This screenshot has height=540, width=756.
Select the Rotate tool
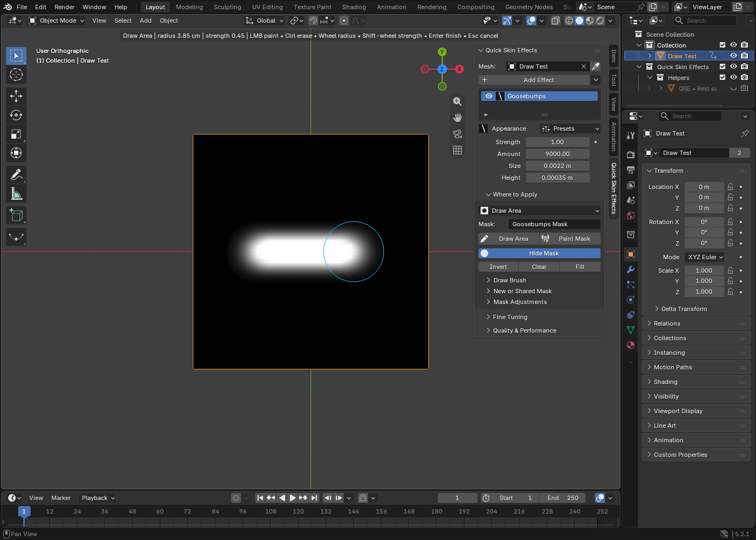[16, 115]
